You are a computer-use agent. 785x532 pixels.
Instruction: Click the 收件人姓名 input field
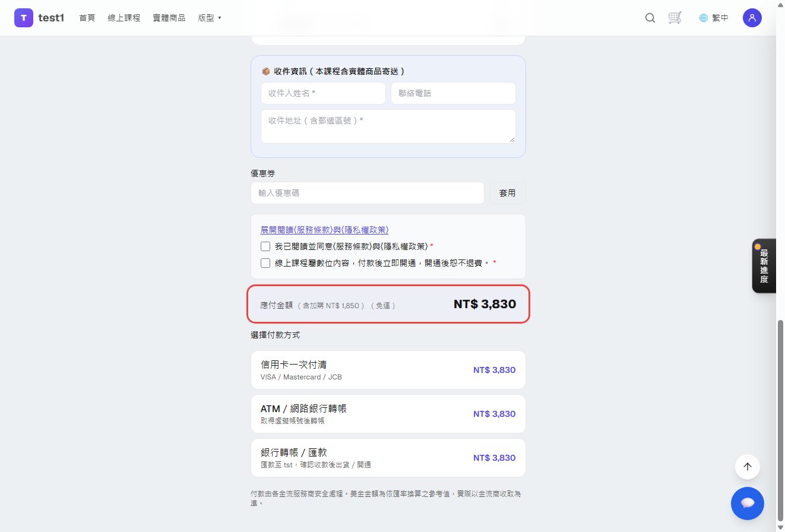tap(323, 93)
